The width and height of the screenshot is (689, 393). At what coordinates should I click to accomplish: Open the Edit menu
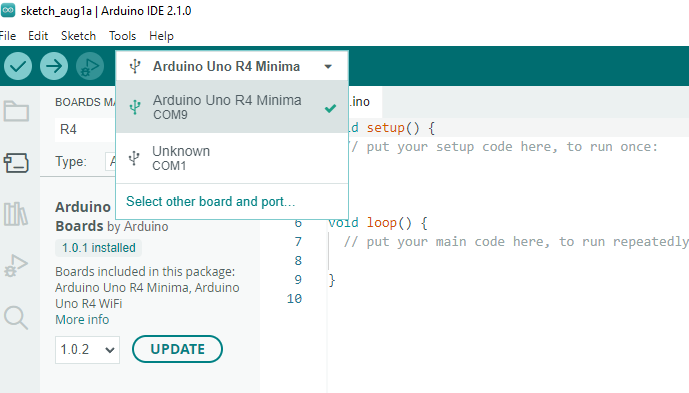coord(38,36)
